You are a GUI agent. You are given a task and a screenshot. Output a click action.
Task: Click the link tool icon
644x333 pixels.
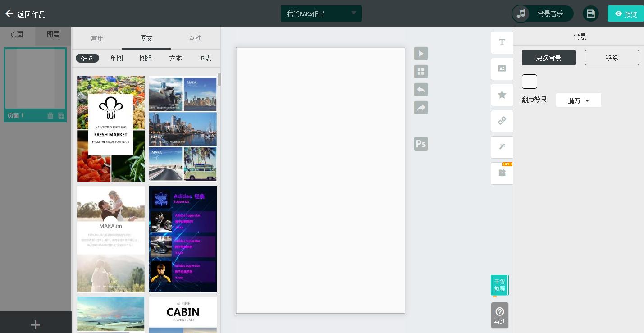coord(502,121)
